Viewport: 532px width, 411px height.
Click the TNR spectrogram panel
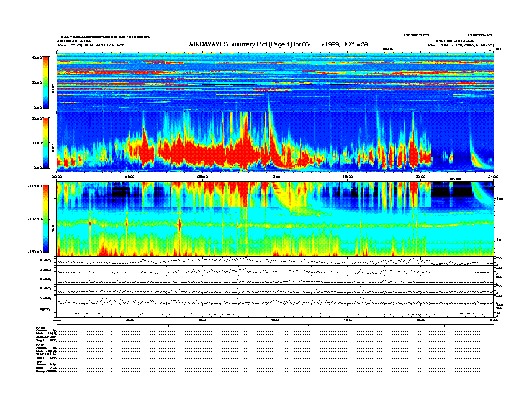pos(275,219)
